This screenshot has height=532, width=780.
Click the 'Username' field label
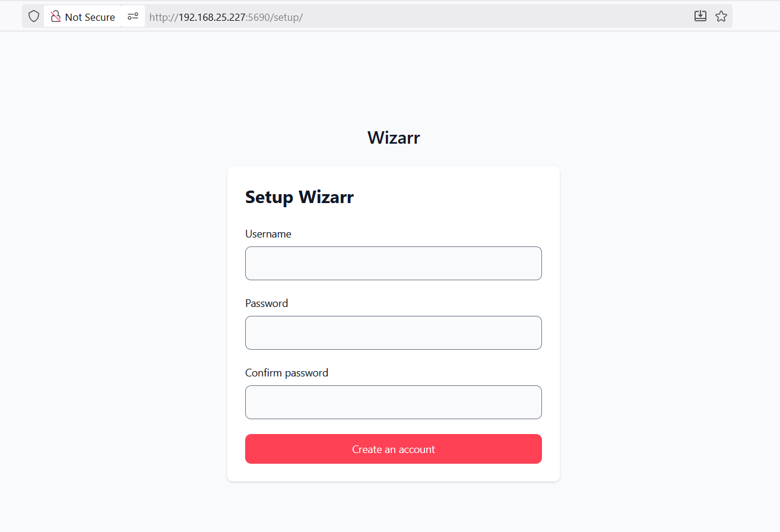pyautogui.click(x=268, y=234)
